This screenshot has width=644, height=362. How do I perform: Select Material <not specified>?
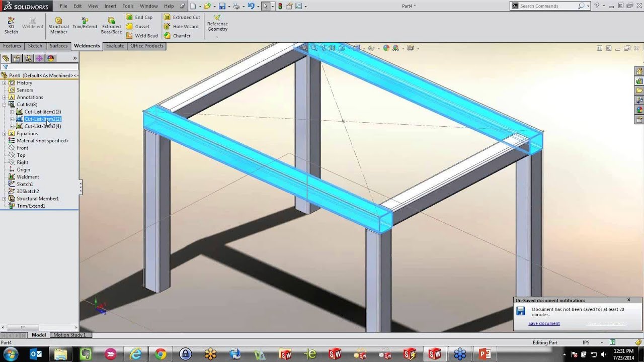(x=42, y=141)
